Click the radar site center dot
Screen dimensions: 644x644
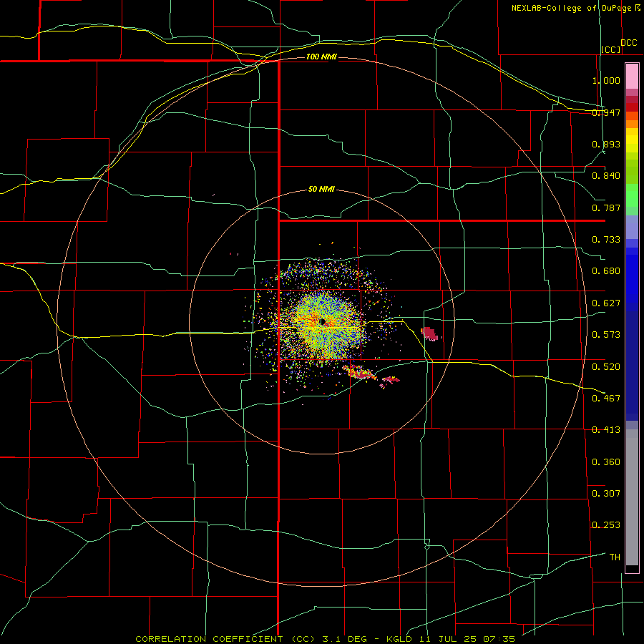(x=323, y=321)
